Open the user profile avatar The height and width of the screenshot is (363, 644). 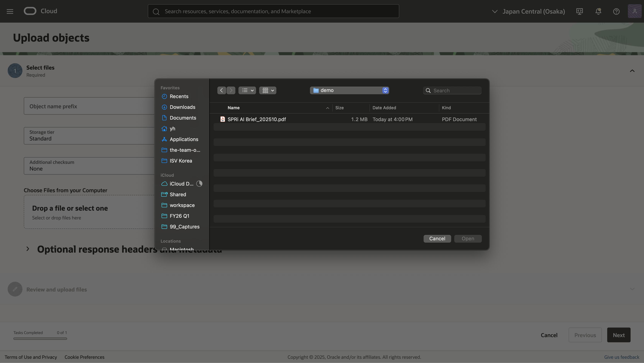coord(634,11)
